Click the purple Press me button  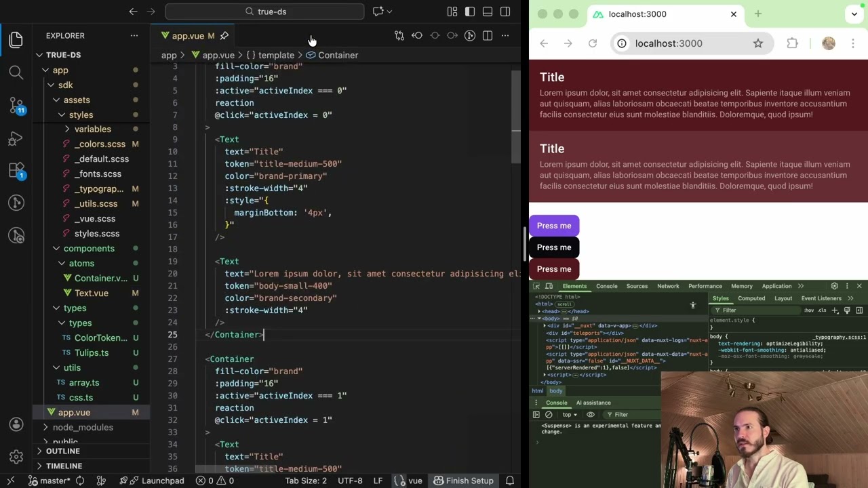[x=554, y=226]
